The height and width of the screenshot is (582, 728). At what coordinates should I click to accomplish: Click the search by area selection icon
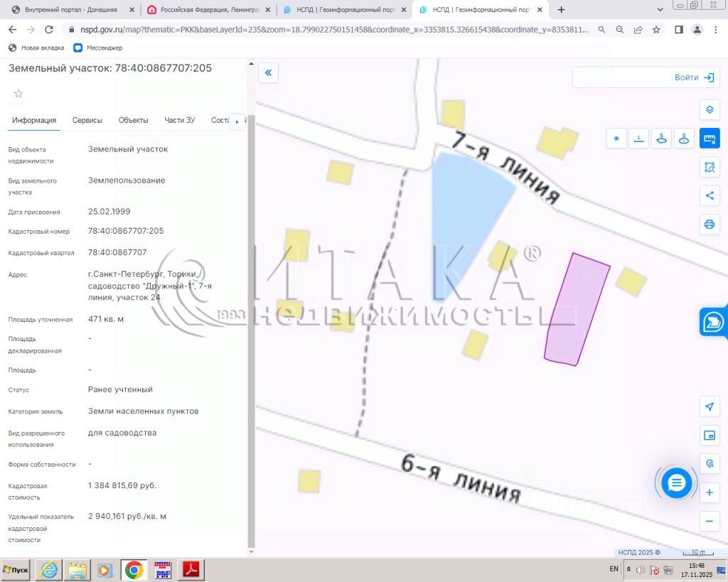pyautogui.click(x=709, y=167)
